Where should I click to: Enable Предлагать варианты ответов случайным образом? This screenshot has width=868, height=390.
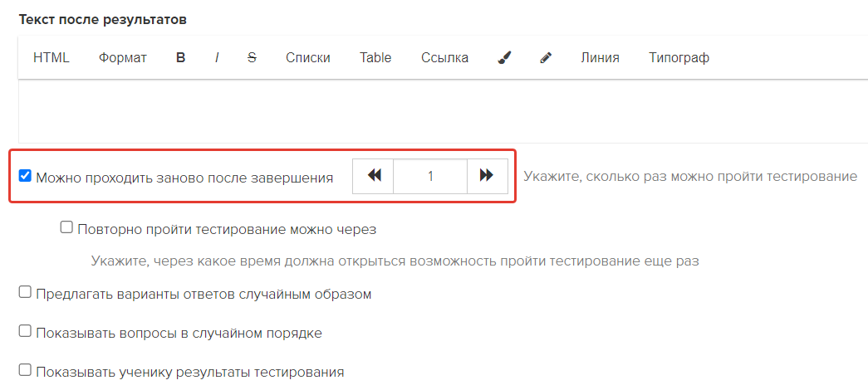click(24, 292)
